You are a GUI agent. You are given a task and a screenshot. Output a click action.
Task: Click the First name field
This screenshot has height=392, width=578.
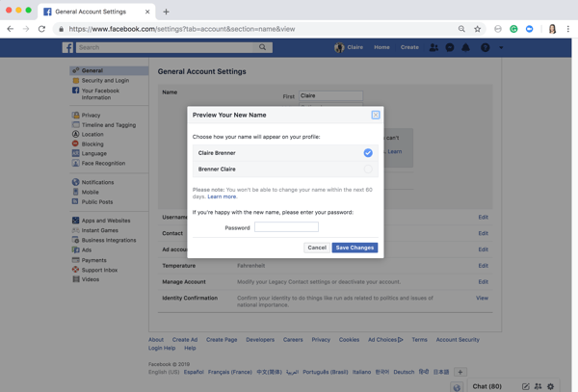tap(330, 95)
